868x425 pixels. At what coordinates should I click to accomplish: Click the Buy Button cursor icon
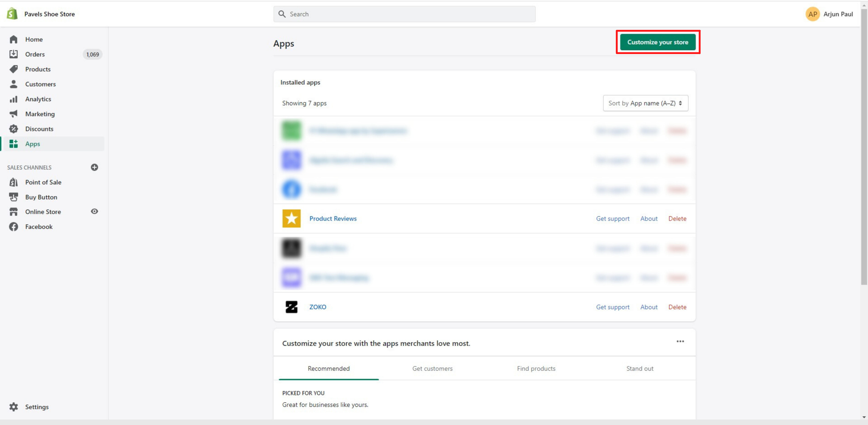coord(14,197)
